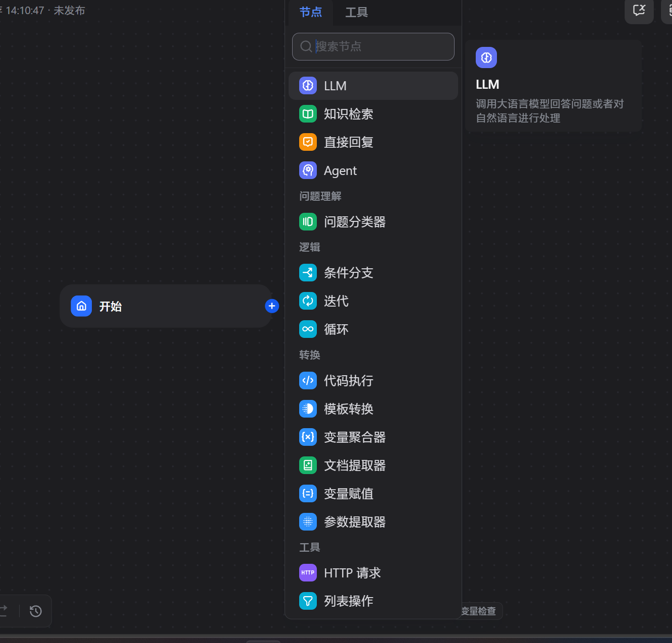Select the 直接回复 node icon
The width and height of the screenshot is (672, 643).
click(x=308, y=142)
